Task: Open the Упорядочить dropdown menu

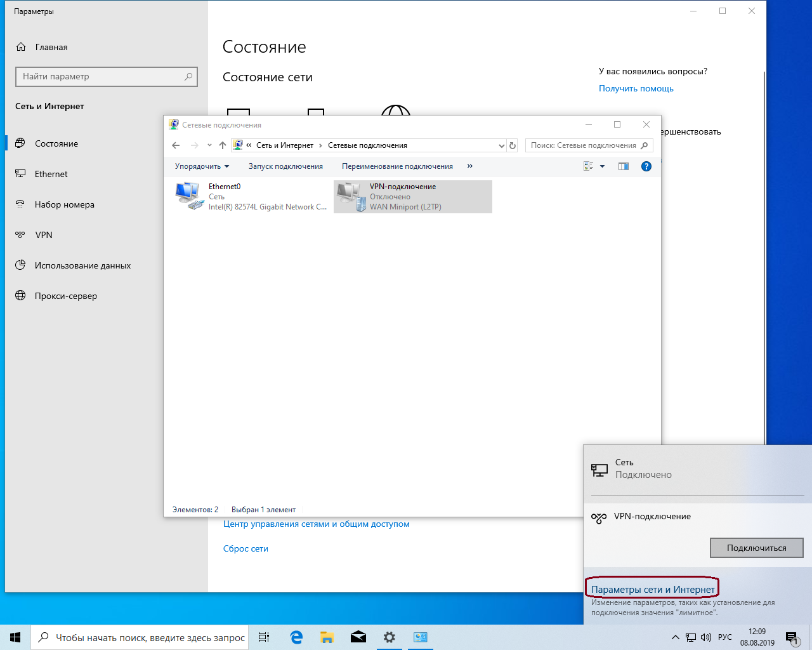Action: [202, 166]
